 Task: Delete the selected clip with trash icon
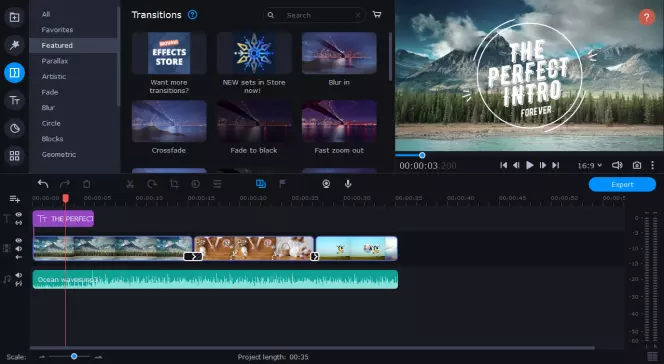tap(86, 184)
